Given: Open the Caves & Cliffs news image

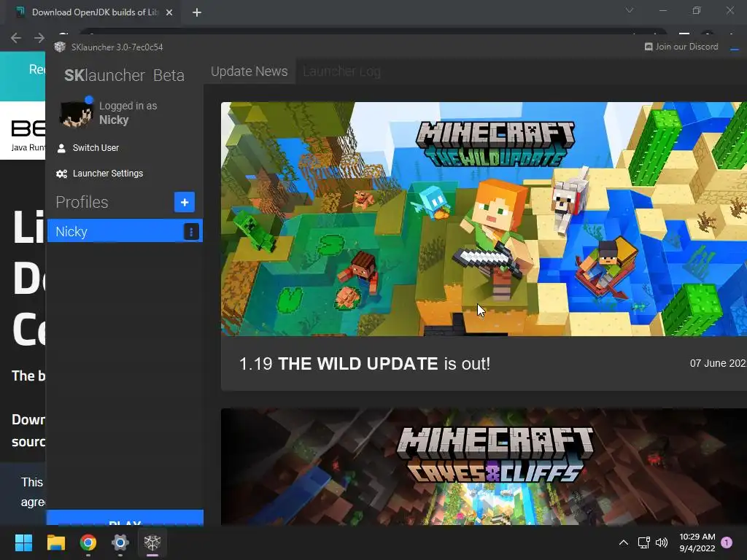Looking at the screenshot, I should coord(484,467).
